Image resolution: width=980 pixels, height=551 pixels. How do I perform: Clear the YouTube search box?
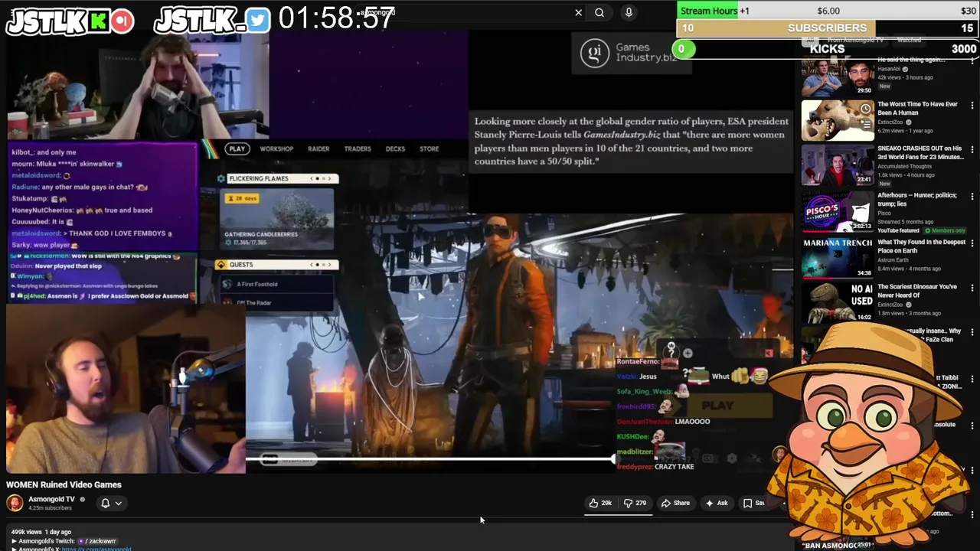tap(578, 12)
